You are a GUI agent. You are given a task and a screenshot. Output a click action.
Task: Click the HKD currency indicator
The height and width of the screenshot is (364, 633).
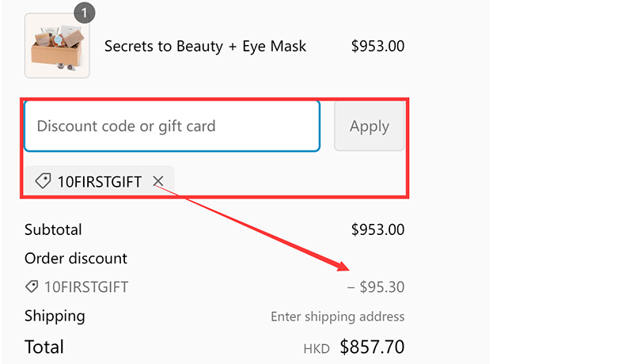(316, 348)
